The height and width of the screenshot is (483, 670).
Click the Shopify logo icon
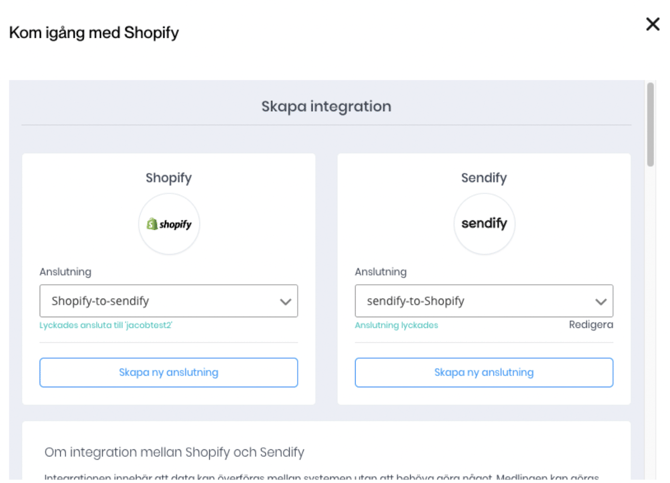tap(169, 224)
